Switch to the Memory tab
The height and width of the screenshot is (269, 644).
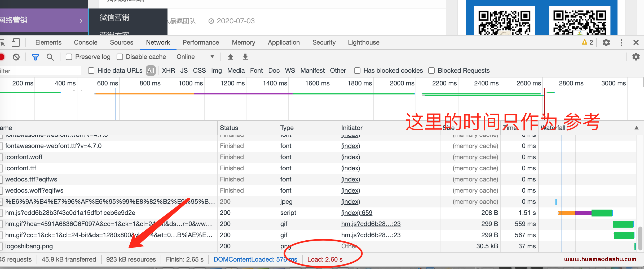(244, 42)
